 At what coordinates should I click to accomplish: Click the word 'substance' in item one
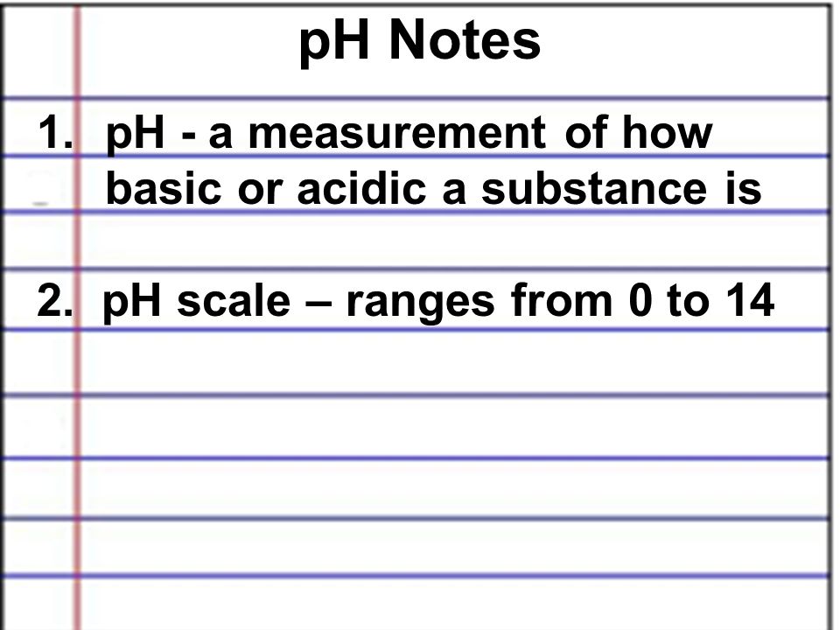[594, 188]
